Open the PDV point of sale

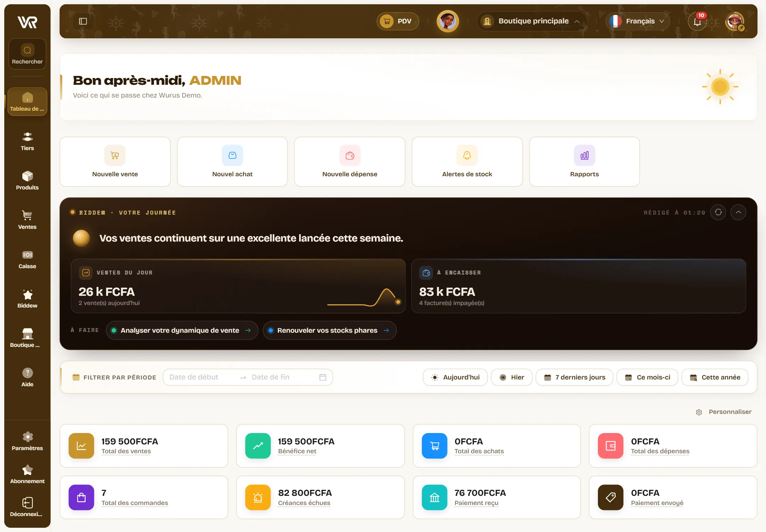point(398,21)
